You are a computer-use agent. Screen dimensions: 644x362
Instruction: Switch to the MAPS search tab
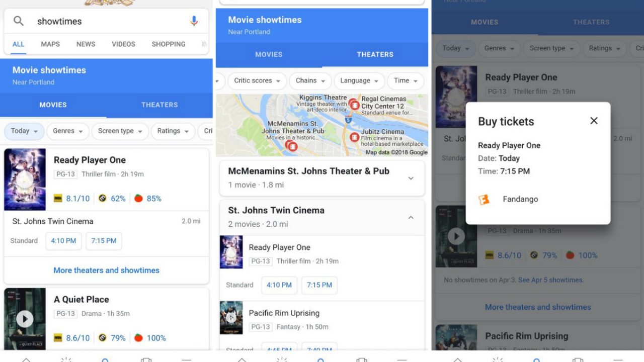pos(50,44)
